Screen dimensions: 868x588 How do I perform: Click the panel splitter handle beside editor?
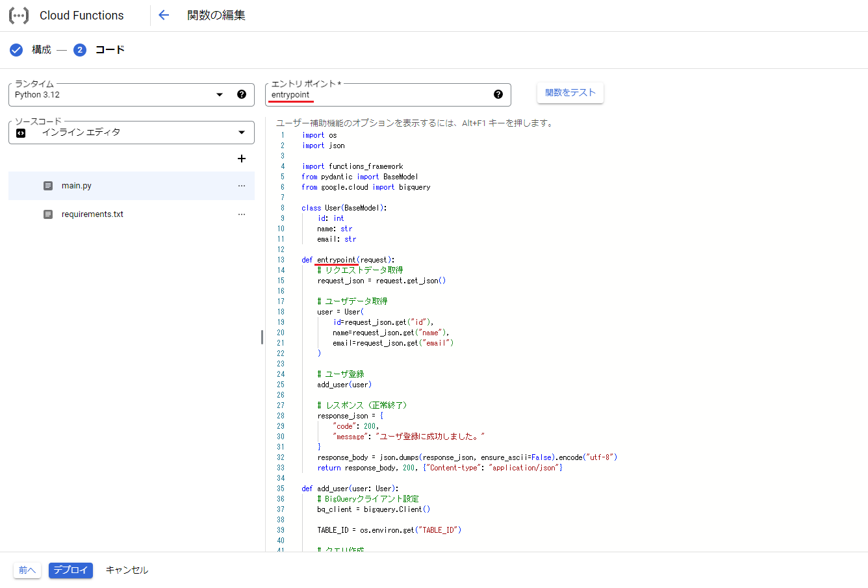click(x=262, y=337)
